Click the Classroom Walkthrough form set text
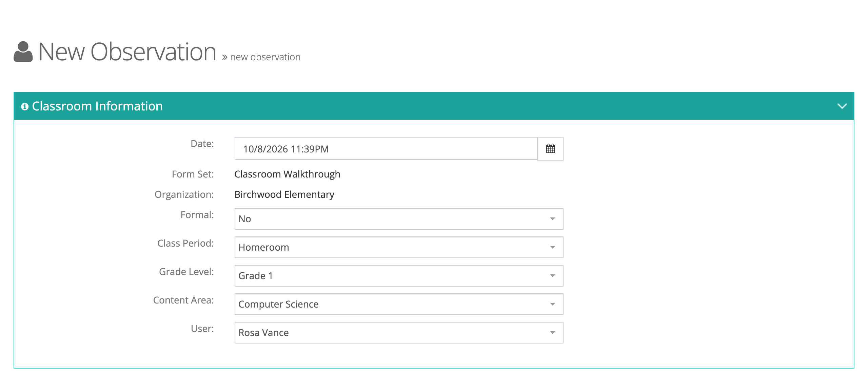Screen dimensions: 868x376 pos(287,174)
